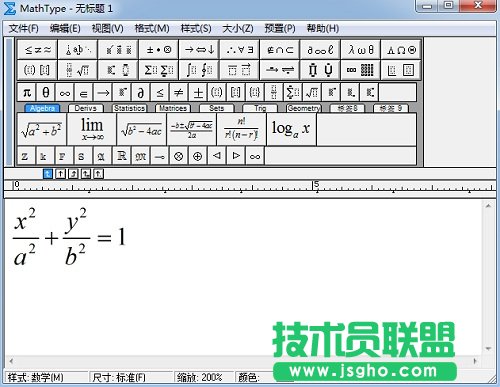Open the 文件(F) menu

(23, 28)
